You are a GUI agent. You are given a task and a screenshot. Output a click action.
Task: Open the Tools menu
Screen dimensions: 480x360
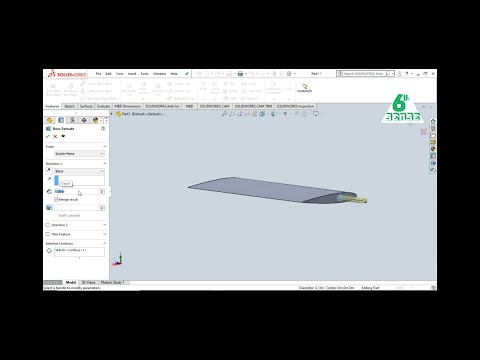point(145,74)
